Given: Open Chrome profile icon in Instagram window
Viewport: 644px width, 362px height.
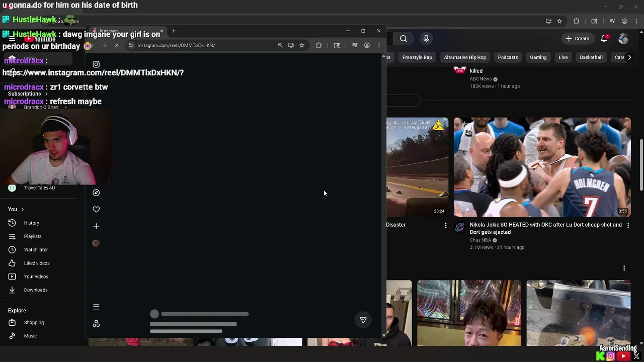Looking at the screenshot, I should [367, 45].
